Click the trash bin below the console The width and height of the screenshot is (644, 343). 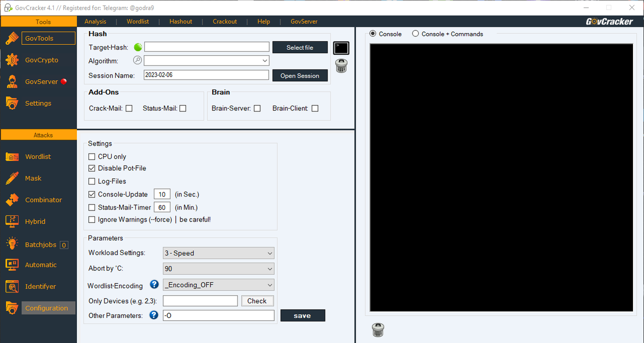point(378,330)
